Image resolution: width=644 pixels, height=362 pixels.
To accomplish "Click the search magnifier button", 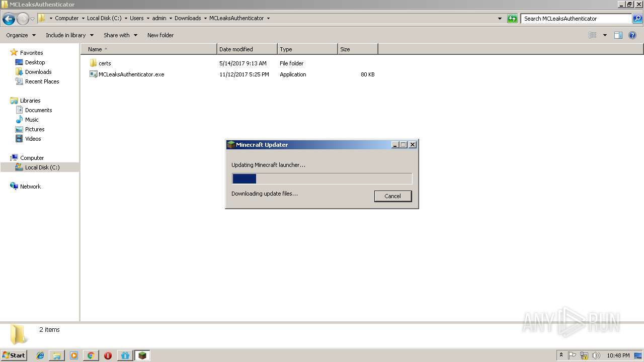I will click(x=637, y=19).
